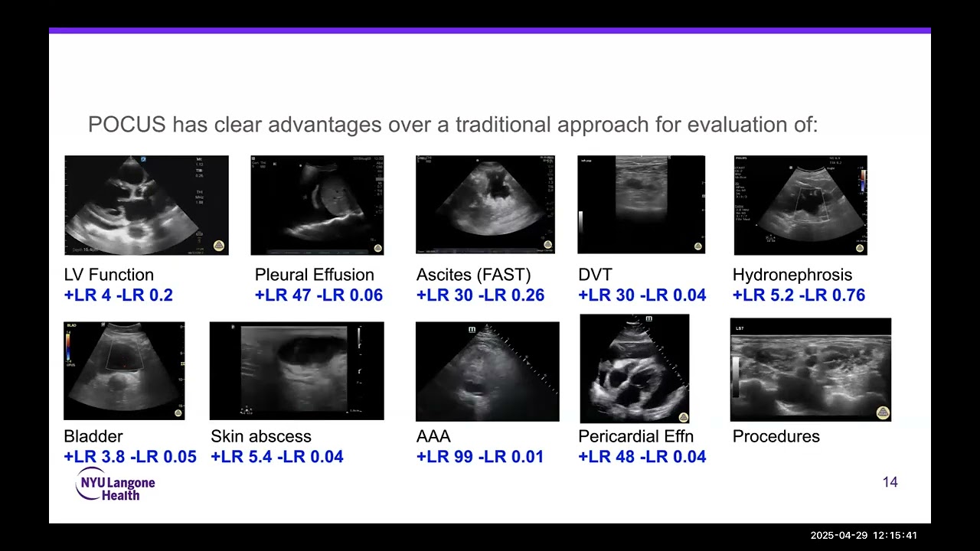Click the 'DVT' label
The image size is (980, 551).
pos(595,275)
